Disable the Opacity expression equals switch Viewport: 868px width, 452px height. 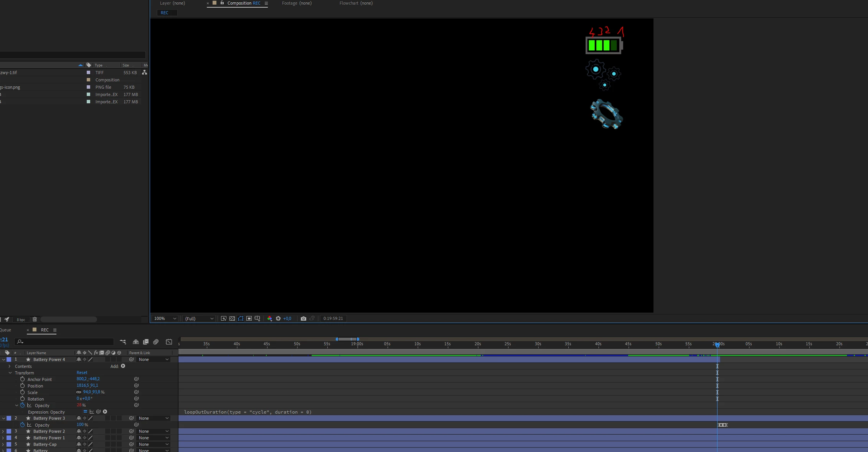tap(85, 412)
